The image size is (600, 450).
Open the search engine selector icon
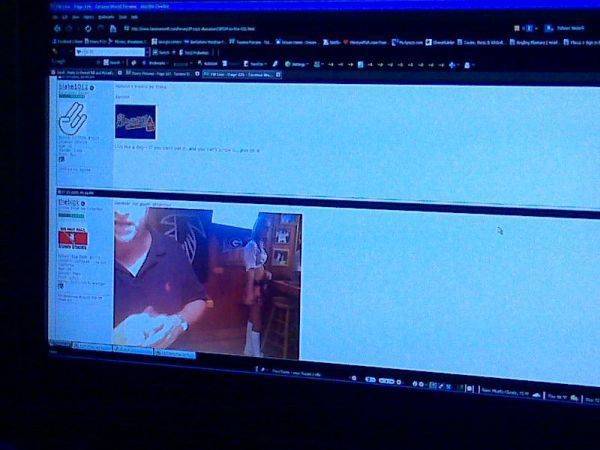coord(549,28)
